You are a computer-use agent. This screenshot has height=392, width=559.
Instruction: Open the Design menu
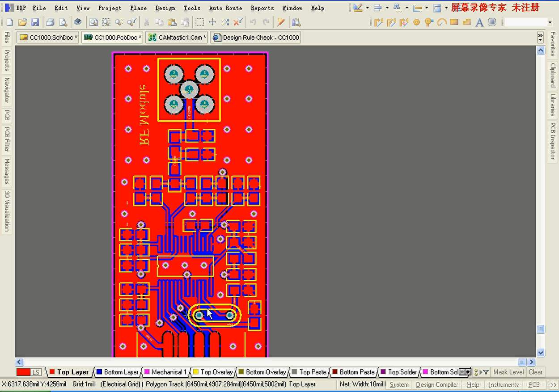point(165,8)
